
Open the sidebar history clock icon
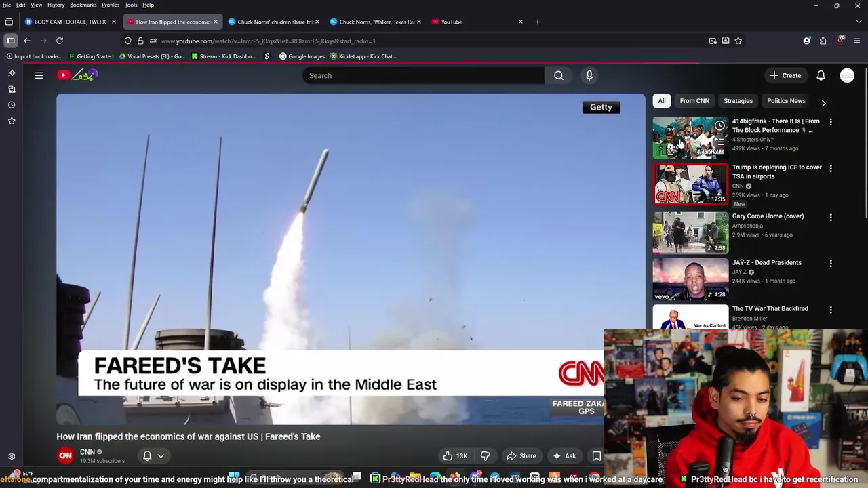click(12, 105)
